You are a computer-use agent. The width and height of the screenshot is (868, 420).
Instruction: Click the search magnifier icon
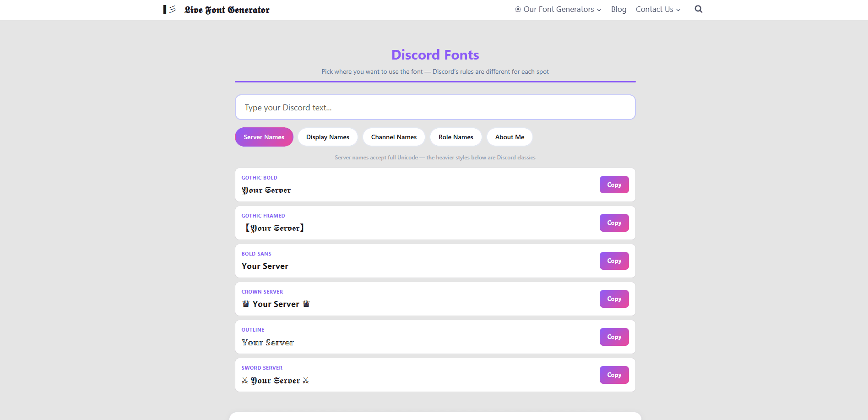tap(698, 9)
